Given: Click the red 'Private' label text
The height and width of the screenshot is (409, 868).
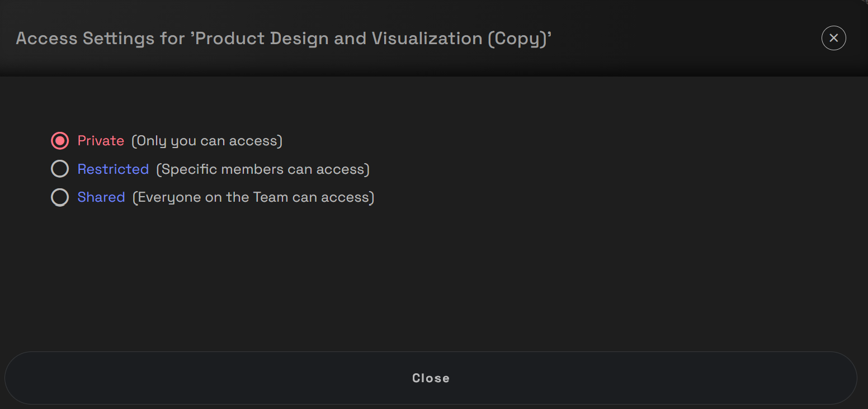Looking at the screenshot, I should pos(101,140).
